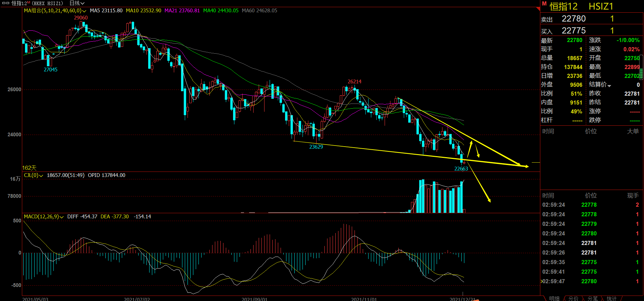The width and height of the screenshot is (644, 301).
Task: Click the MA40 24430.05 value
Action: click(x=221, y=11)
